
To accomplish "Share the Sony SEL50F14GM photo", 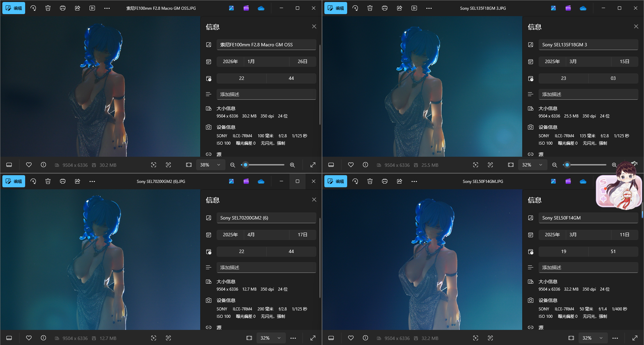I will click(x=399, y=181).
